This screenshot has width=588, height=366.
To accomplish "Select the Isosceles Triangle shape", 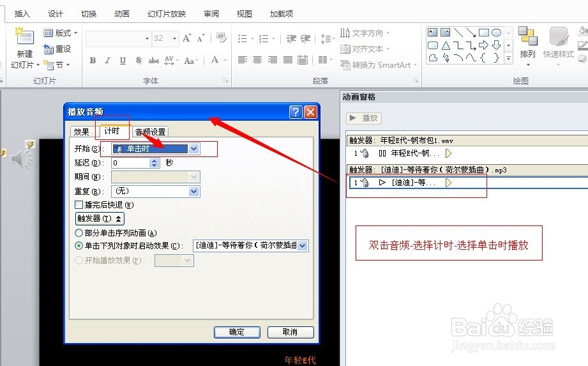I will click(446, 46).
